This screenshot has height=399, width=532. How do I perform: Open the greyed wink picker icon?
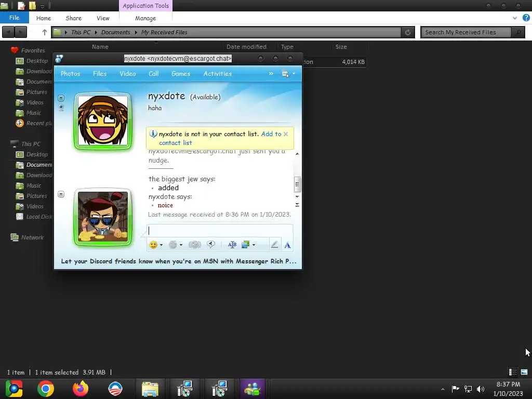click(173, 245)
